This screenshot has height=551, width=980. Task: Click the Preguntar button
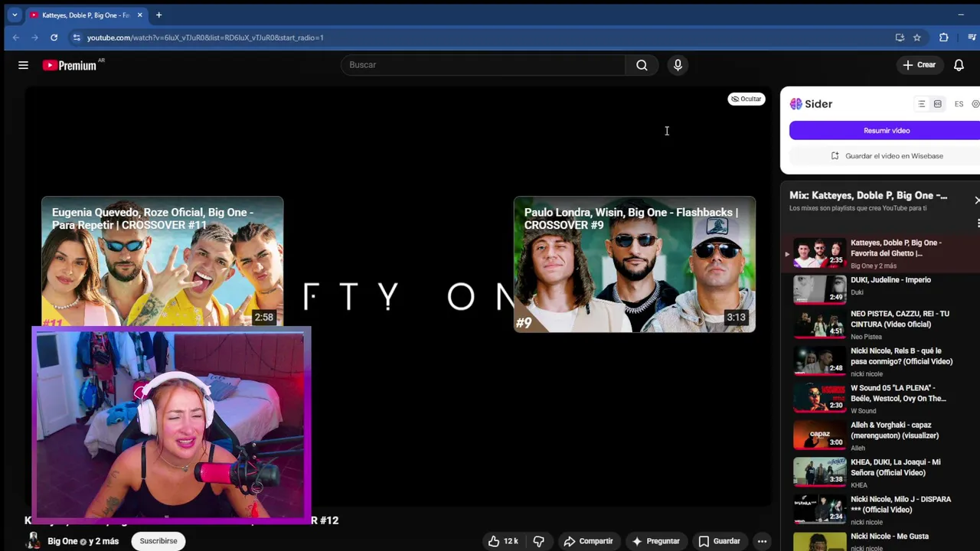point(655,541)
